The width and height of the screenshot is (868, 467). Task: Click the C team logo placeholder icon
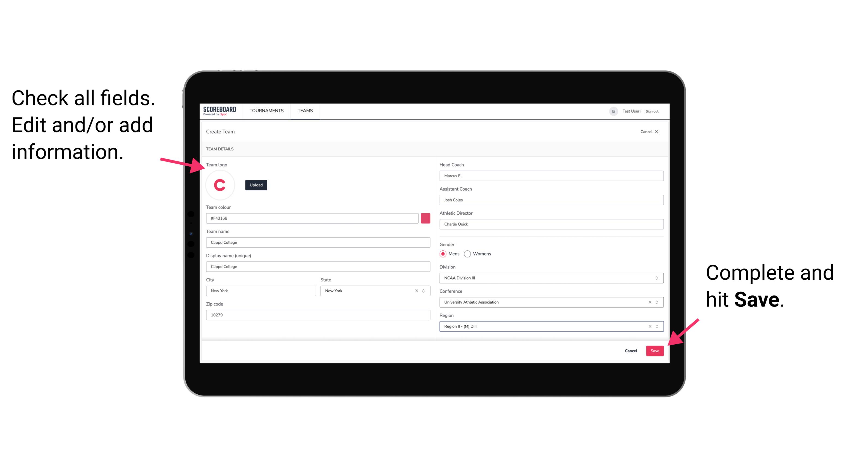click(x=220, y=185)
